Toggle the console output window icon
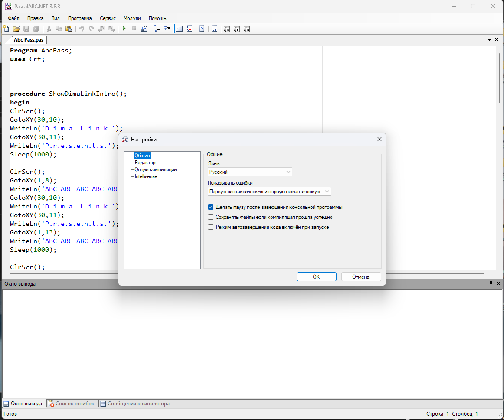 point(180,29)
